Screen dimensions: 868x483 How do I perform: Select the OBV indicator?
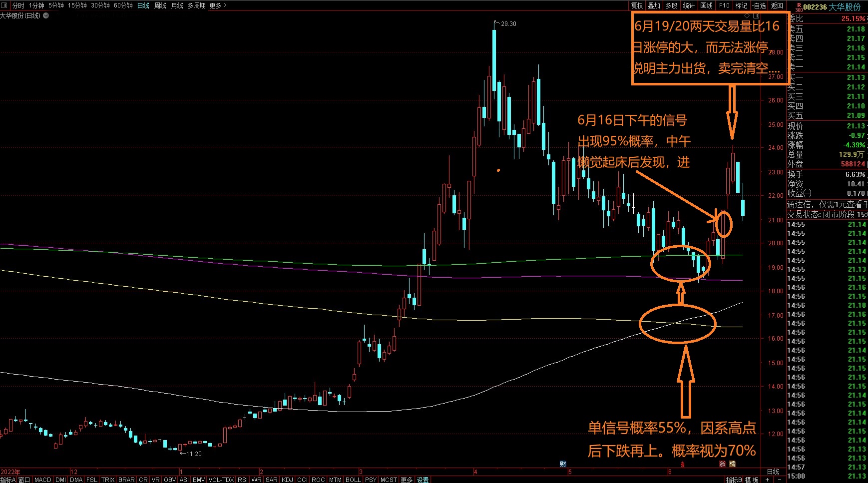170,480
